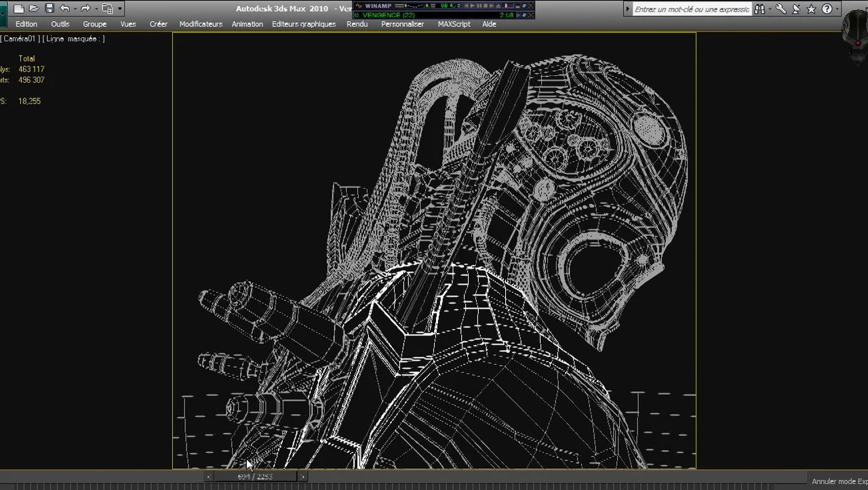Click the Subscription Center key icon
The image size is (868, 490).
[781, 9]
